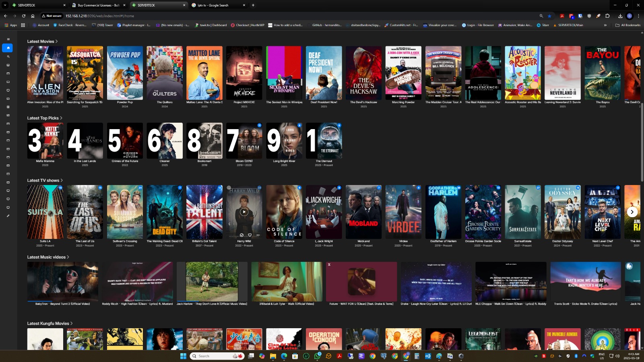644x362 pixels.
Task: Open the Powder Pup movie poster
Action: (x=125, y=73)
